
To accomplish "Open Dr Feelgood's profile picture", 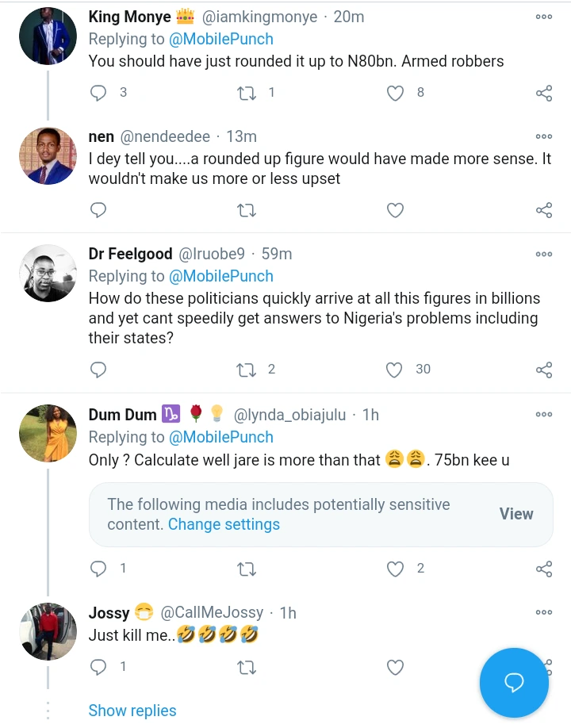I will point(48,274).
